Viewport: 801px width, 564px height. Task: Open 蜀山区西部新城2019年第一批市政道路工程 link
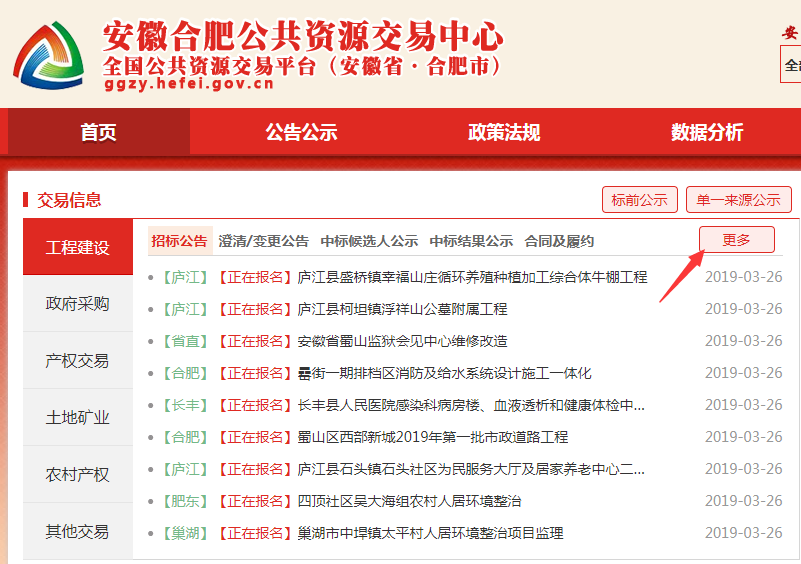432,437
